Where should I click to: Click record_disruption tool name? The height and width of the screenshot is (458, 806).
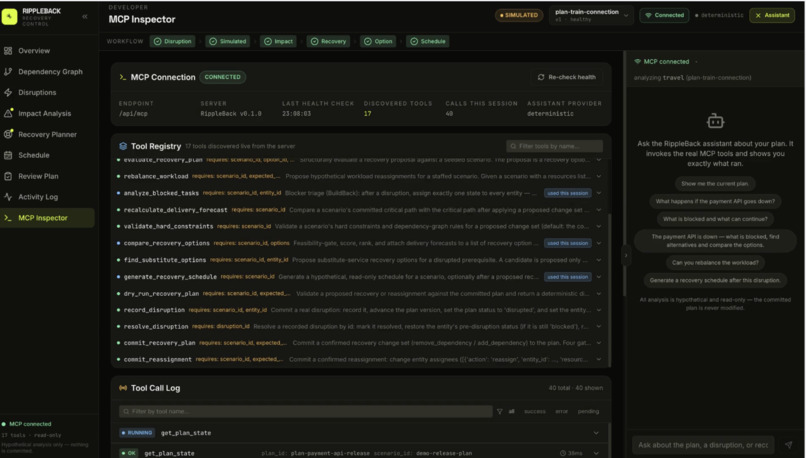(154, 310)
